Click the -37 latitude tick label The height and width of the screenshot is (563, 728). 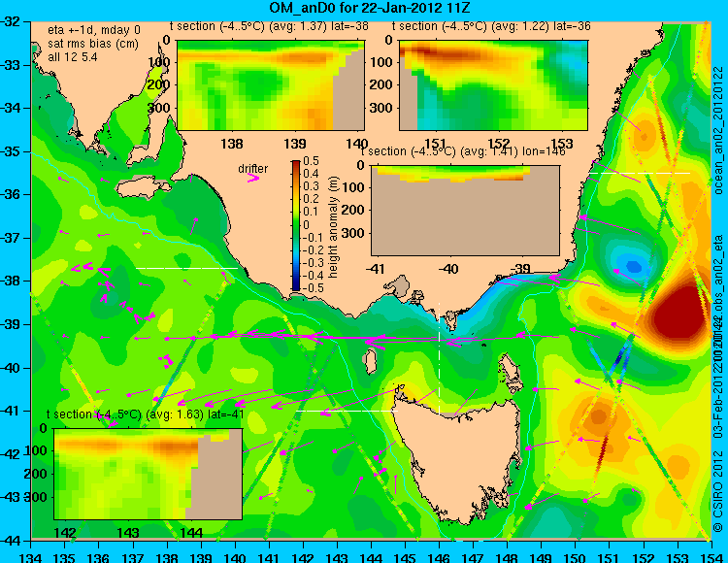[11, 238]
